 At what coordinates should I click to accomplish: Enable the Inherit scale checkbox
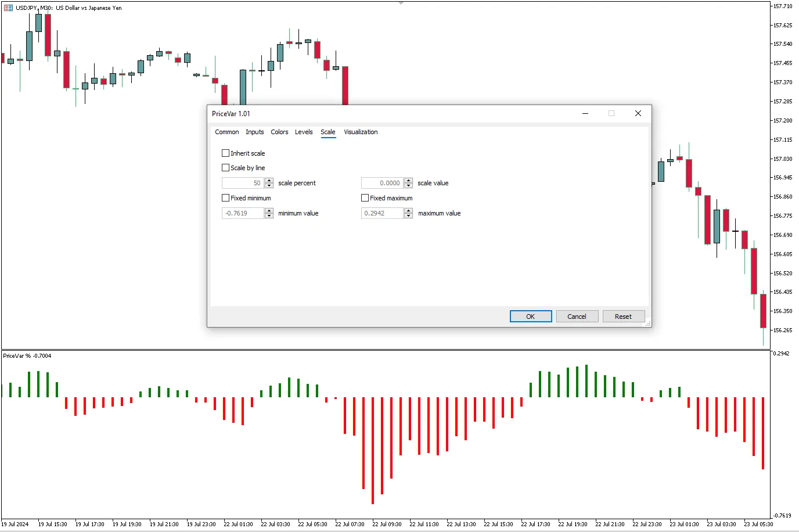pos(226,153)
